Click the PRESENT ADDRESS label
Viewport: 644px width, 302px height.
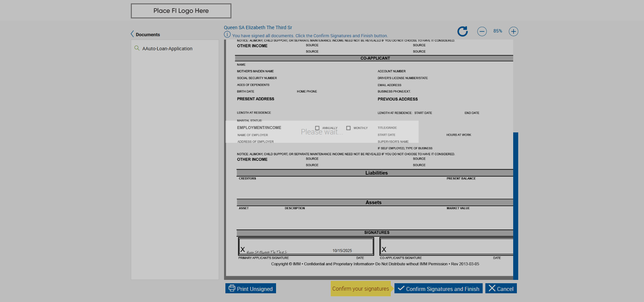click(256, 99)
